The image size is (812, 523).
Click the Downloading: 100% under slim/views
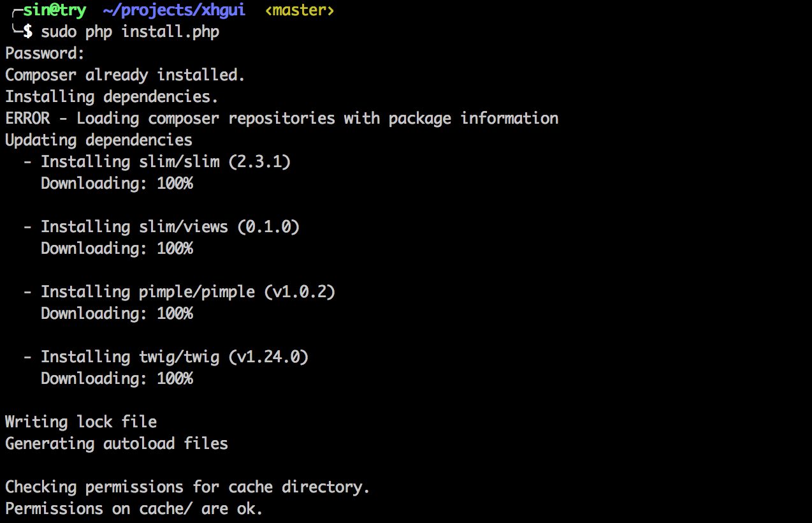click(117, 249)
